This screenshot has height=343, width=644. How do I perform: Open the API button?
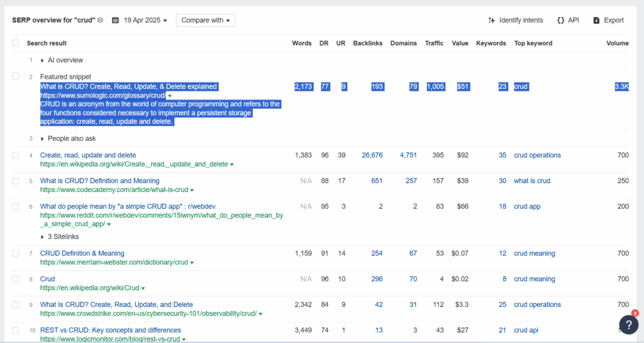coord(568,20)
